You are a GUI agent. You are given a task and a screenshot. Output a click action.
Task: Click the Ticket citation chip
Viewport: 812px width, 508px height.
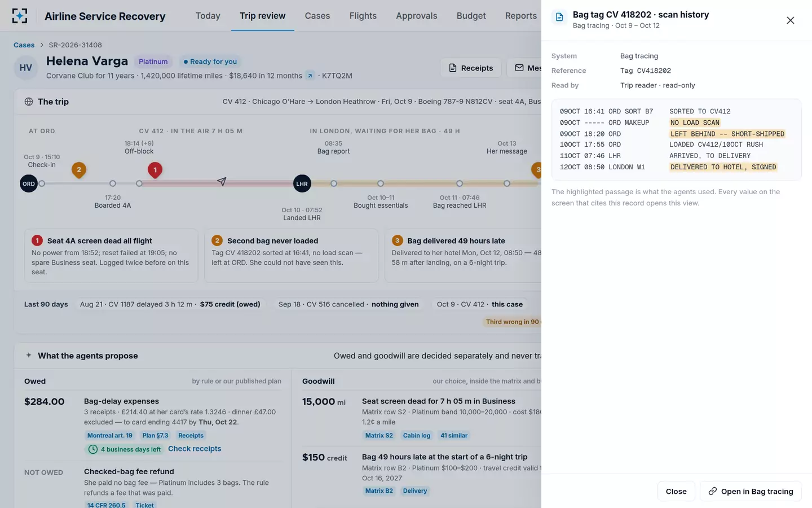(x=145, y=505)
